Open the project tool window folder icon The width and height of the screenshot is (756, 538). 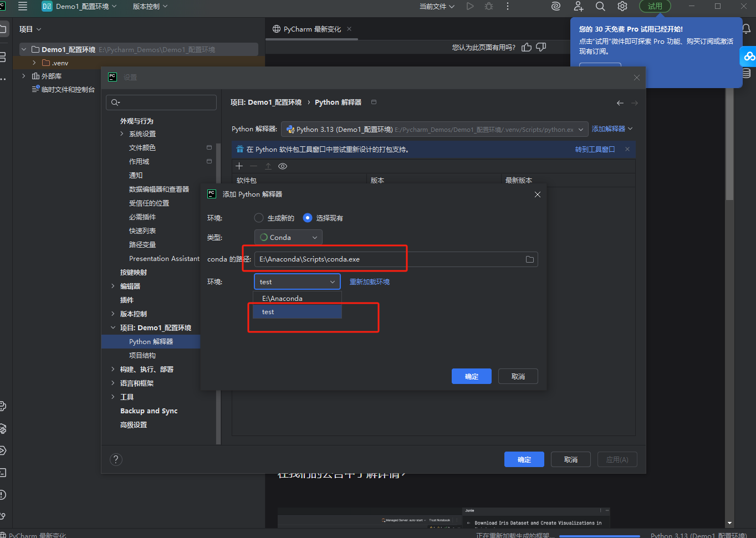coord(4,29)
